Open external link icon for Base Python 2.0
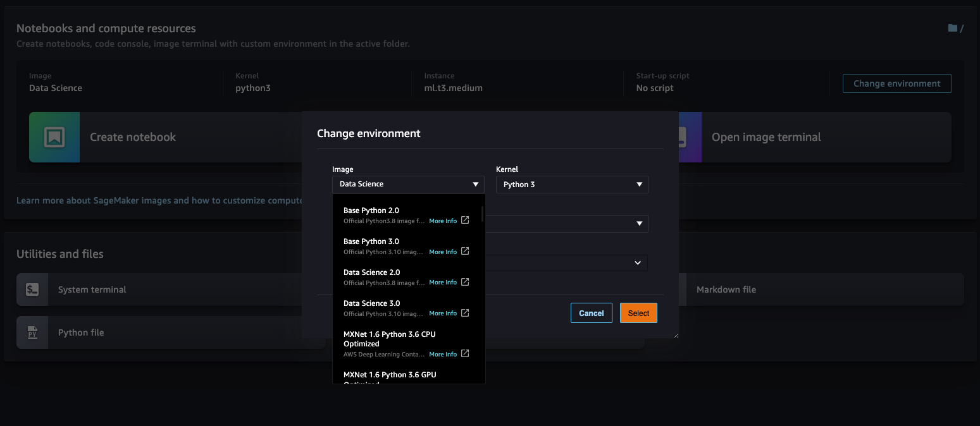Image resolution: width=980 pixels, height=426 pixels. 465,221
